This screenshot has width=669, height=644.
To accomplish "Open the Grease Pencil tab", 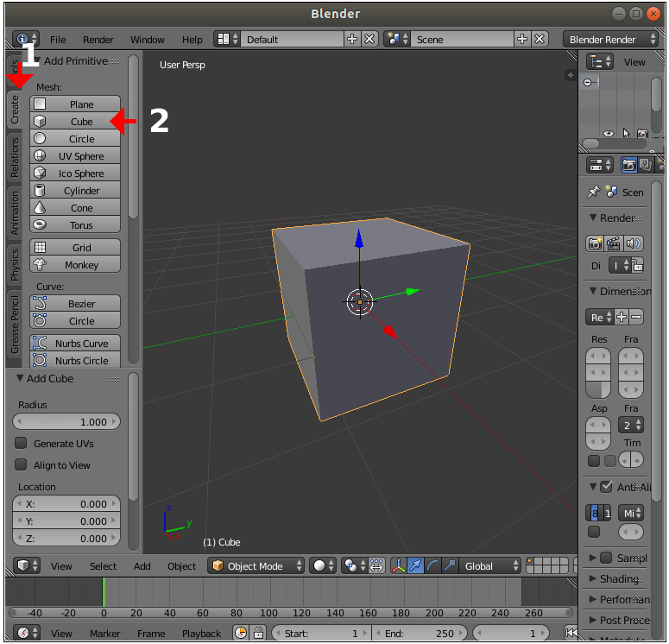I will click(15, 325).
